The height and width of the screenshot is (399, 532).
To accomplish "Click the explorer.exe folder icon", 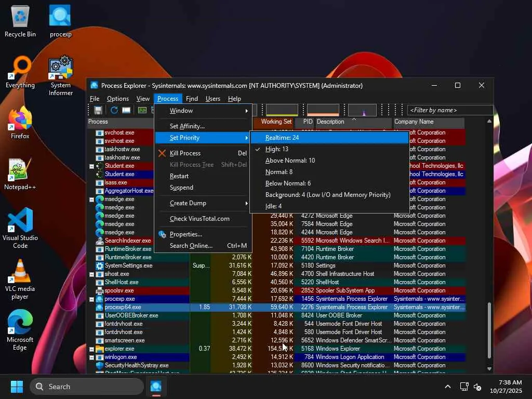I will [99, 349].
